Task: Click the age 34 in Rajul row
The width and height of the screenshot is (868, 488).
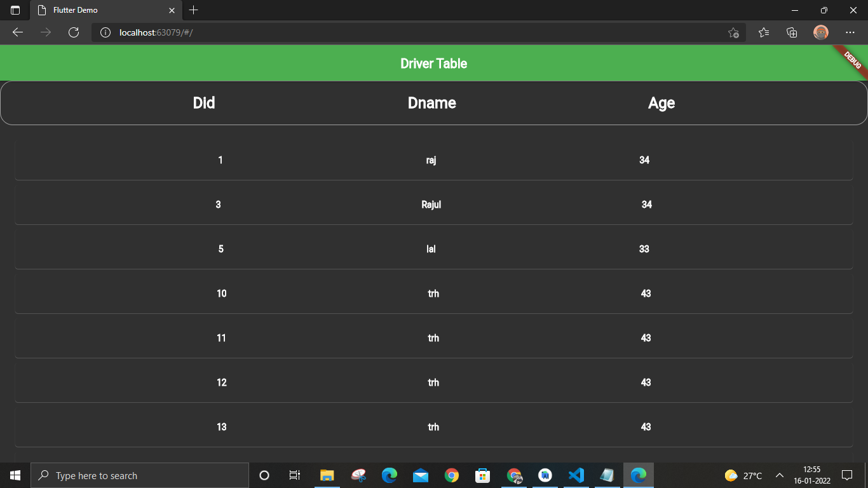Action: tap(647, 205)
